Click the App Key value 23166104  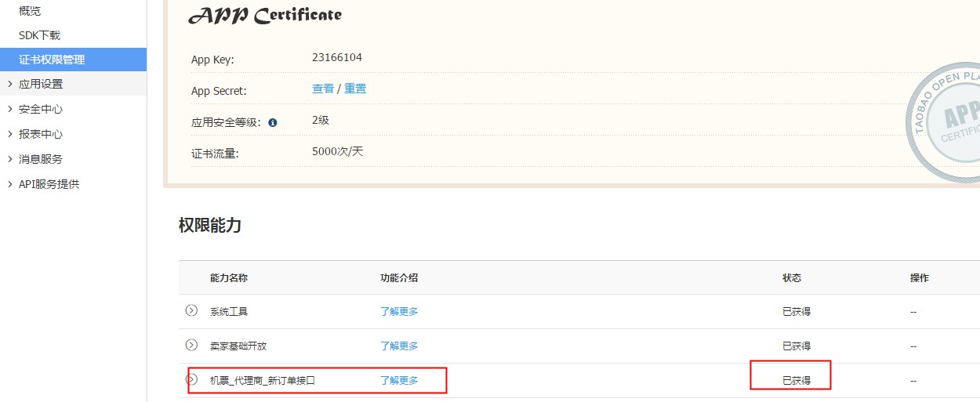tap(337, 57)
